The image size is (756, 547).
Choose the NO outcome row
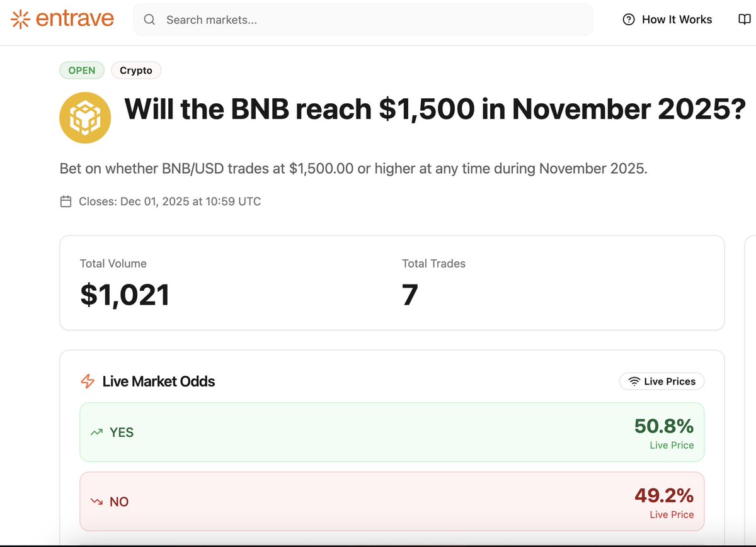coord(391,502)
